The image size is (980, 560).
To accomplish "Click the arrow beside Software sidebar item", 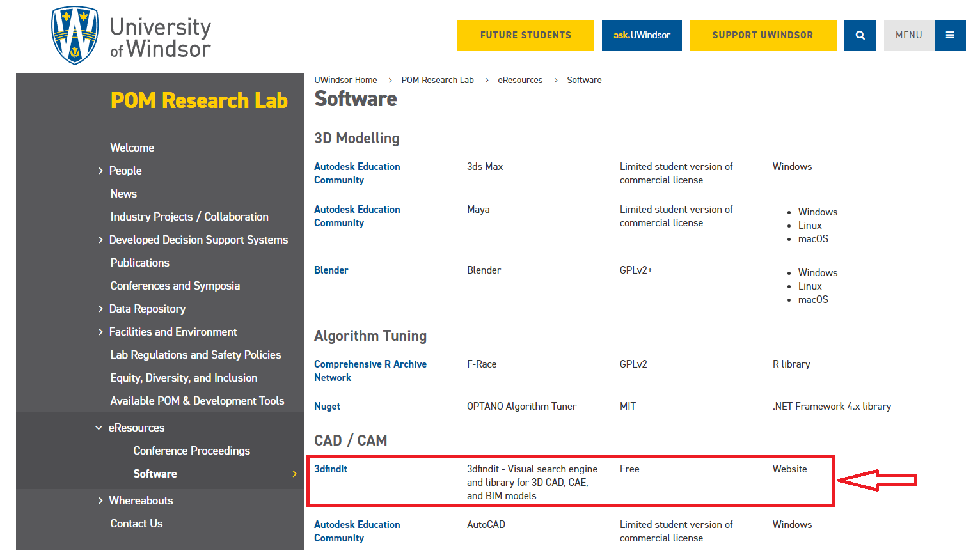I will tap(294, 474).
